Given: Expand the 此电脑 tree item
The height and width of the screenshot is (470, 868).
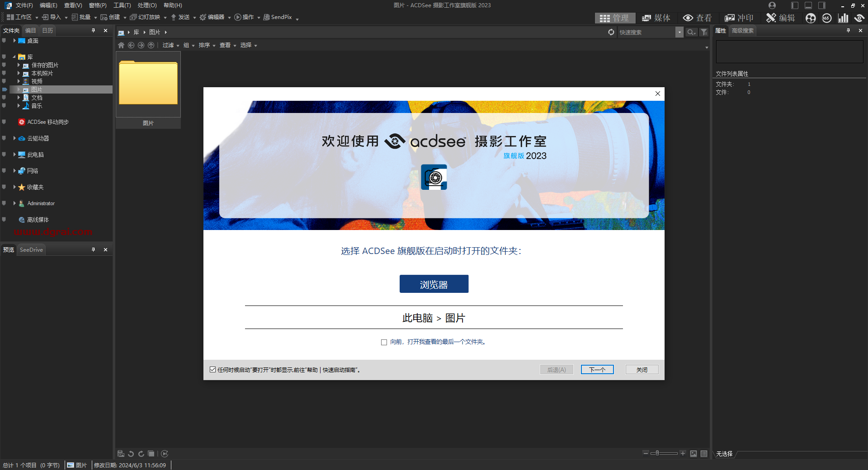Looking at the screenshot, I should (x=14, y=154).
